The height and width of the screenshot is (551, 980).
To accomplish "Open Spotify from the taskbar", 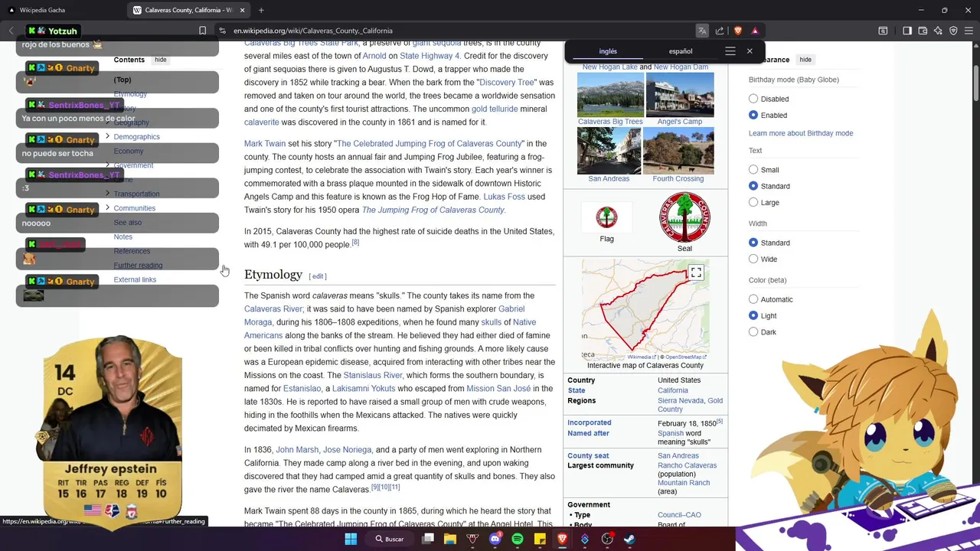I will pos(518,539).
